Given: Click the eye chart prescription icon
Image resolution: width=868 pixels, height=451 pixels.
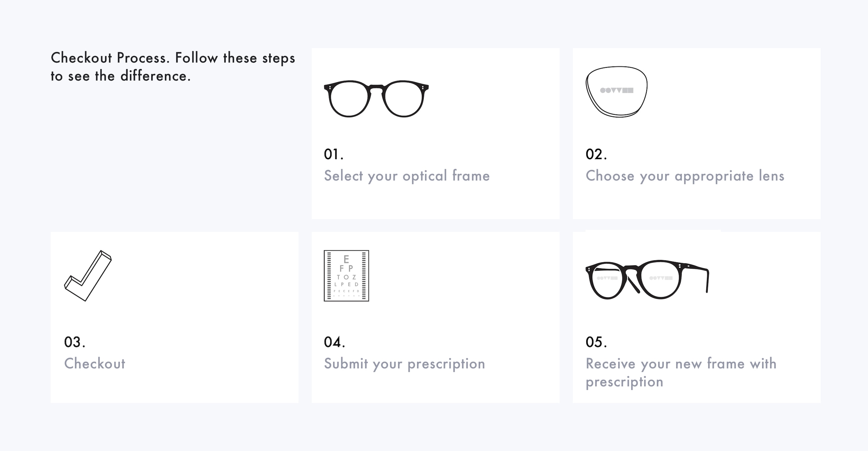Looking at the screenshot, I should tap(347, 275).
